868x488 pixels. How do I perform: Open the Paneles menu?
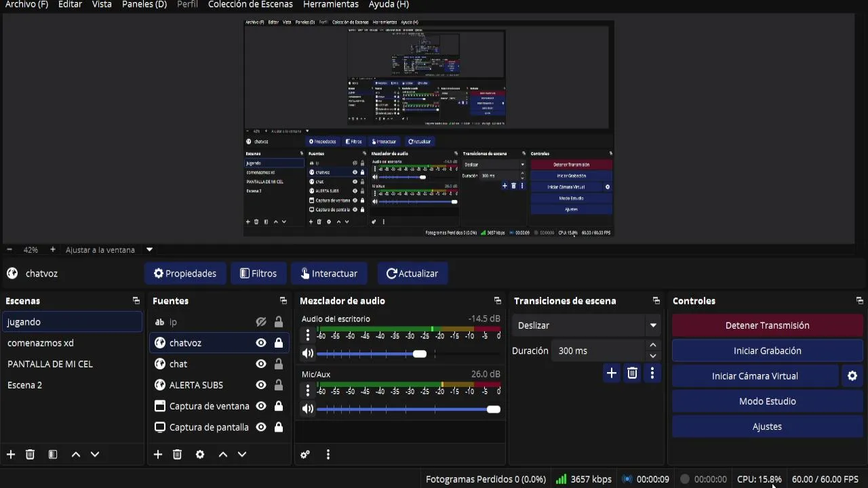click(x=144, y=5)
